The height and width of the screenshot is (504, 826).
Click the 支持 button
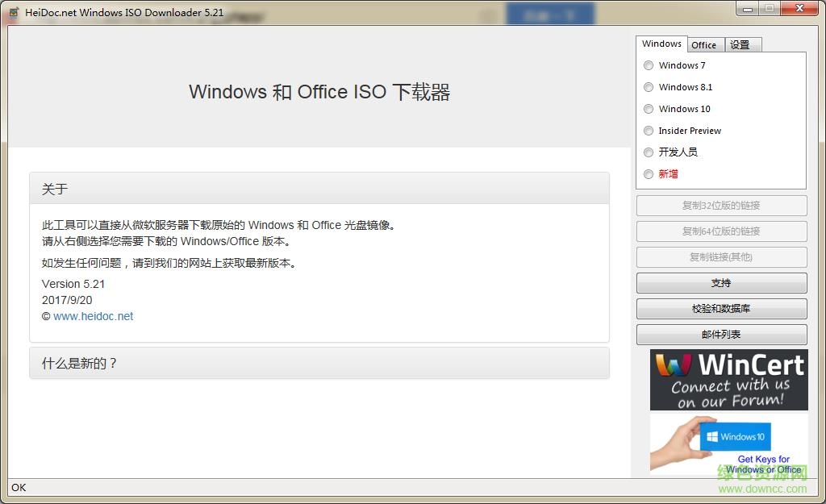point(721,283)
